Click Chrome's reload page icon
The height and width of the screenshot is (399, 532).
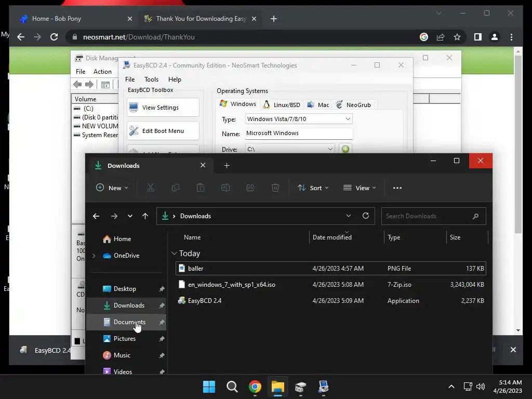click(x=54, y=37)
